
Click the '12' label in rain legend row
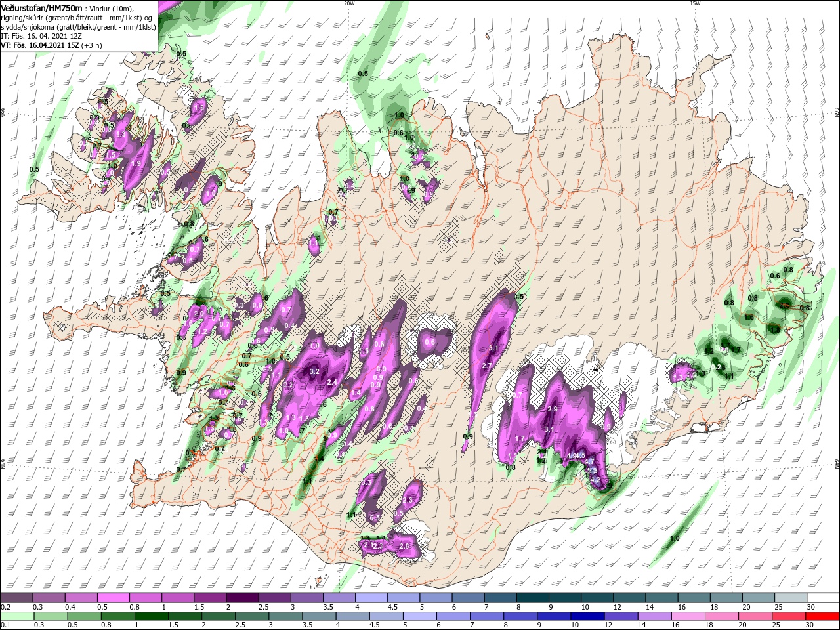[608, 625]
